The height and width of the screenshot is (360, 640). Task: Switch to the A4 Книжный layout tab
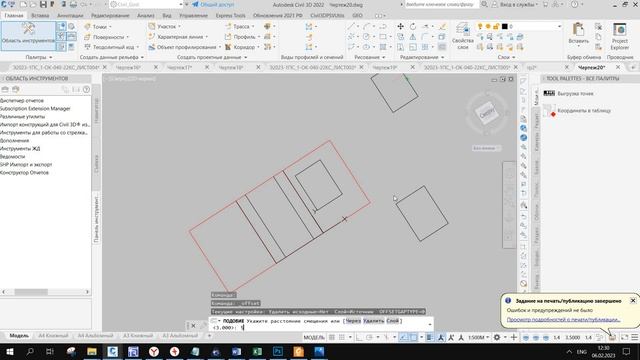pyautogui.click(x=53, y=336)
